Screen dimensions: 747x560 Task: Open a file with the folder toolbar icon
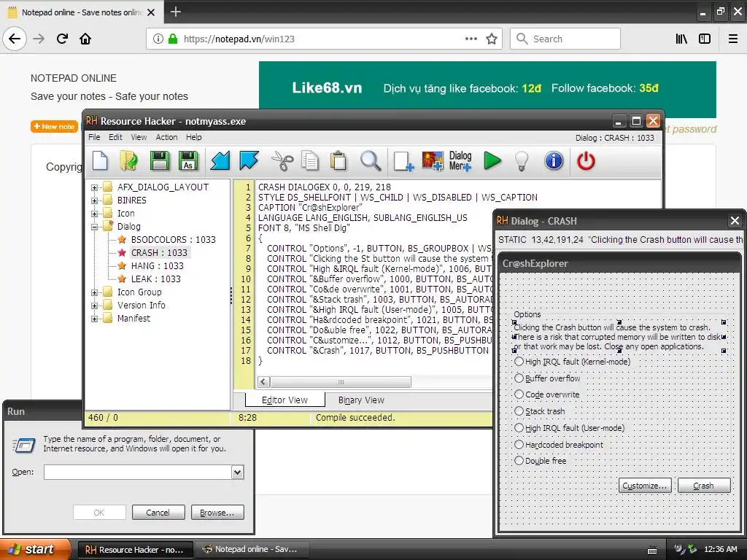pyautogui.click(x=128, y=160)
